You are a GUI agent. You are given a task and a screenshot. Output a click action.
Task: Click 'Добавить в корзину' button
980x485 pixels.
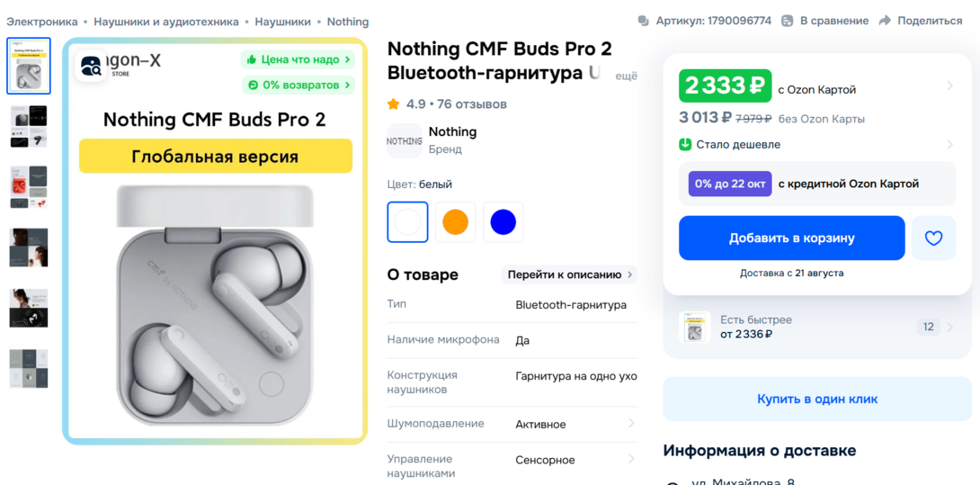click(x=792, y=238)
